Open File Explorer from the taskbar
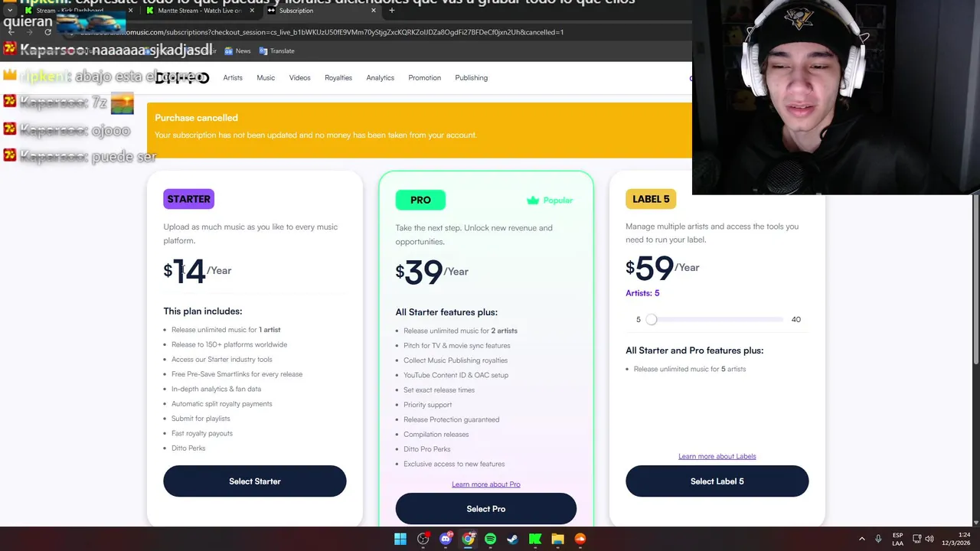Viewport: 980px width, 551px height. (x=557, y=539)
